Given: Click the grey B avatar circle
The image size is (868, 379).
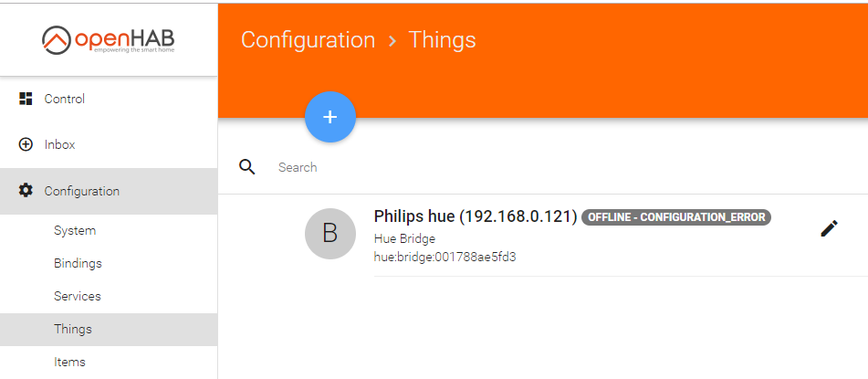Looking at the screenshot, I should [x=329, y=234].
